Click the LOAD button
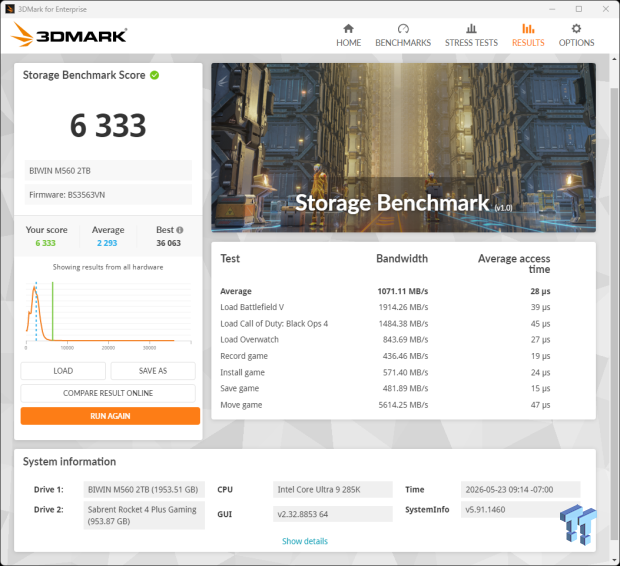 pos(63,371)
